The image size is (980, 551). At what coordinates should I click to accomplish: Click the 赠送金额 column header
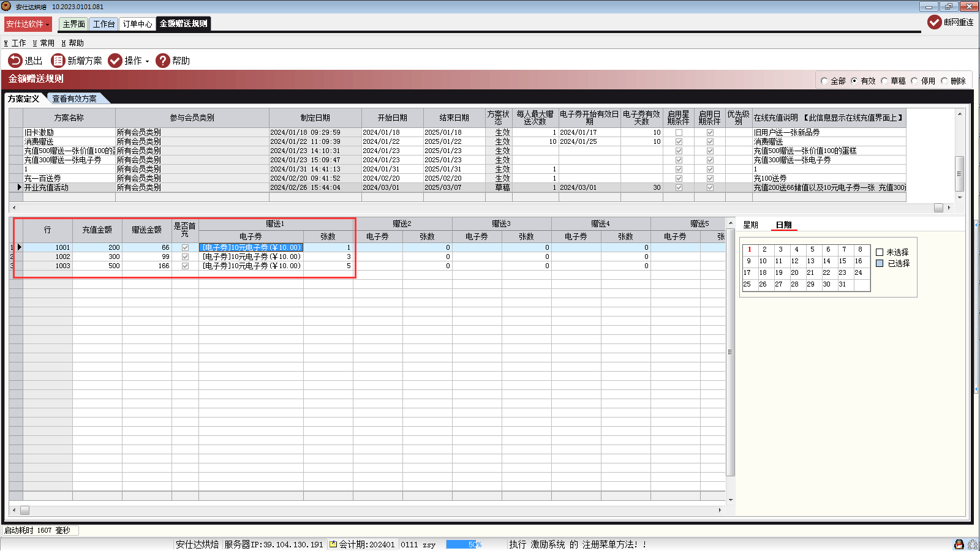[x=146, y=230]
